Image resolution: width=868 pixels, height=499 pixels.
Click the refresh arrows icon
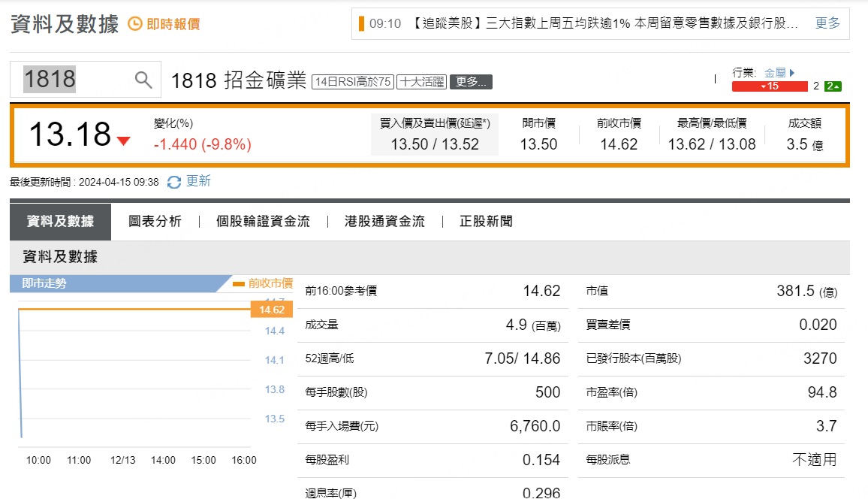click(x=174, y=182)
